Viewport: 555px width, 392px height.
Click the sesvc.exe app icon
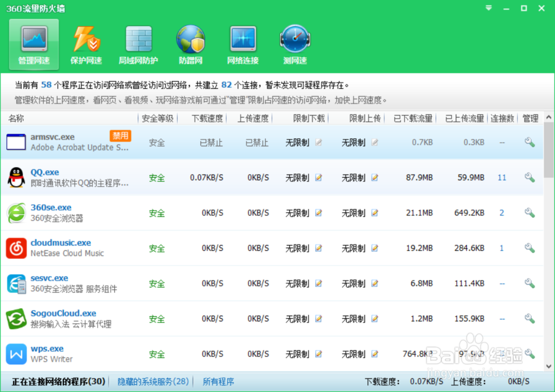[x=16, y=283]
